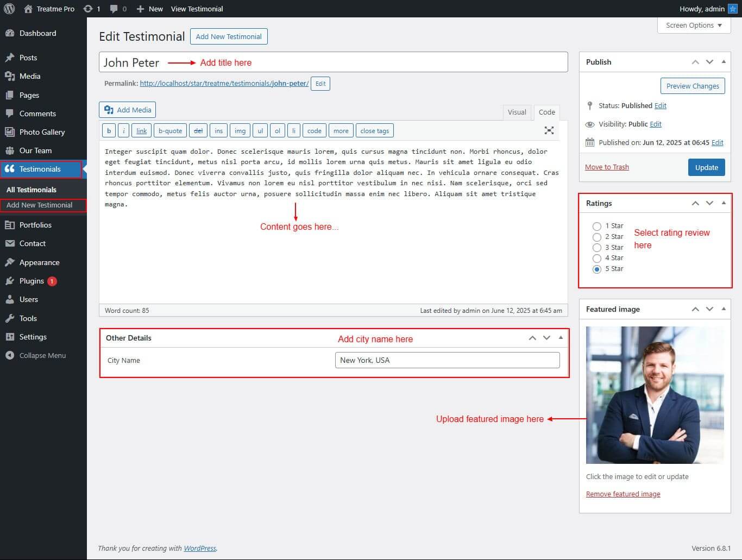Screen dimensions: 742x560
Task: Open Add New Testimonial submenu item
Action: tap(39, 205)
